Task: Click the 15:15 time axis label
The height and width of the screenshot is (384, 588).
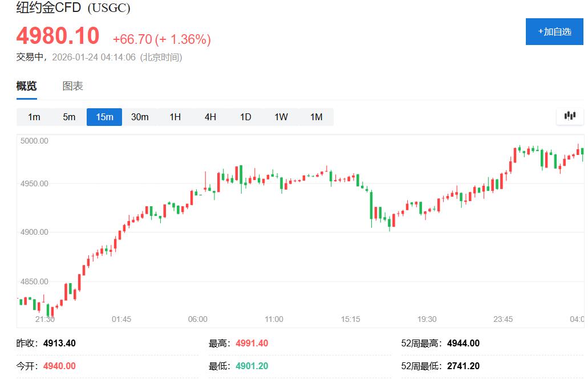Action: [x=350, y=319]
